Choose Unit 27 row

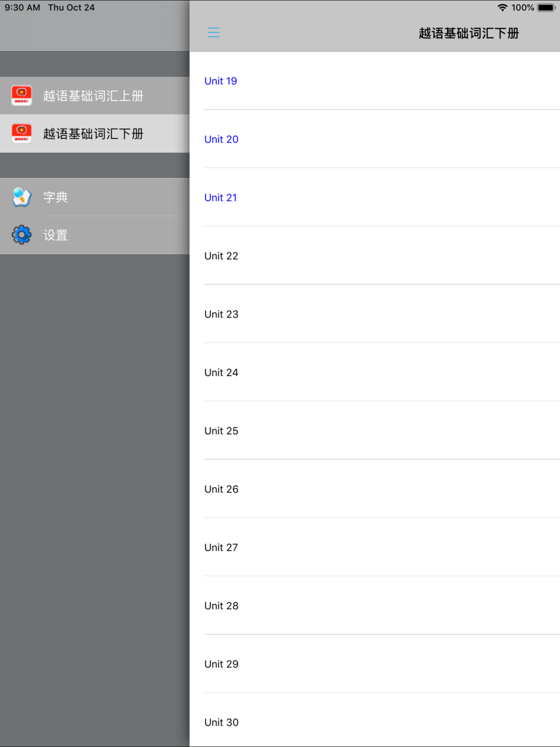(x=375, y=547)
